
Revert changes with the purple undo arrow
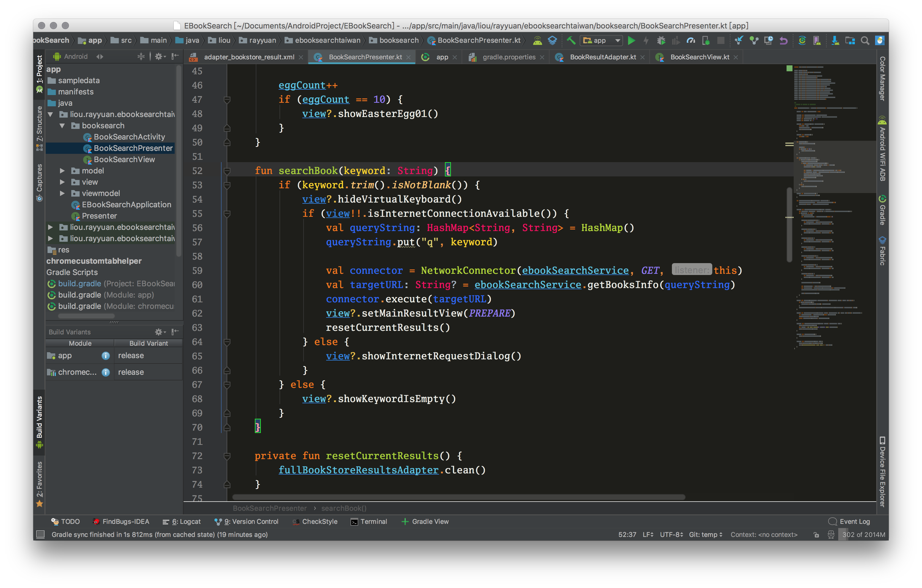(x=784, y=41)
